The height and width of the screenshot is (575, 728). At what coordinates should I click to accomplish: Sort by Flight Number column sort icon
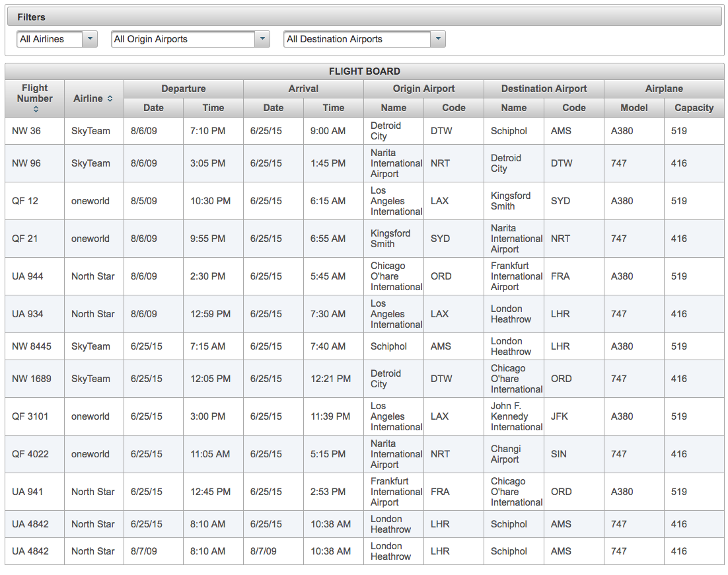pyautogui.click(x=36, y=110)
